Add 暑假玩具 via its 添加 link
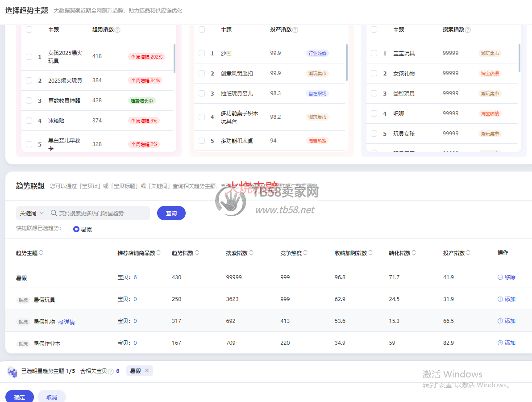532x402 pixels. tap(507, 299)
